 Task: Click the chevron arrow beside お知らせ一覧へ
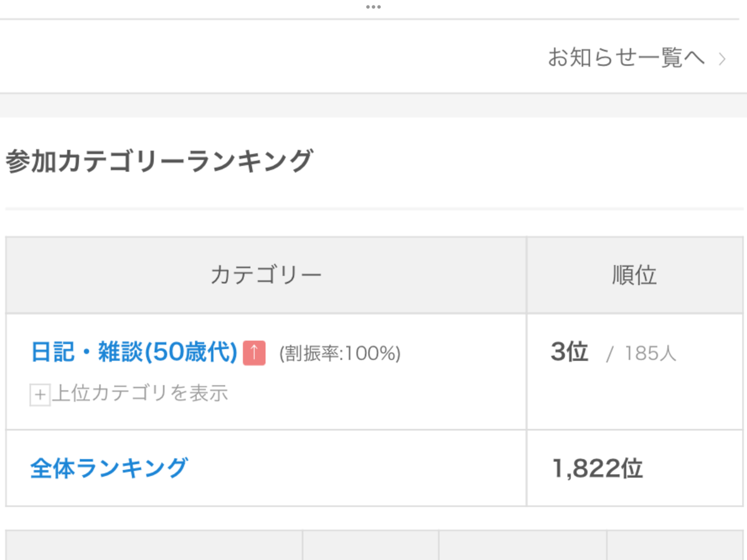pos(722,59)
